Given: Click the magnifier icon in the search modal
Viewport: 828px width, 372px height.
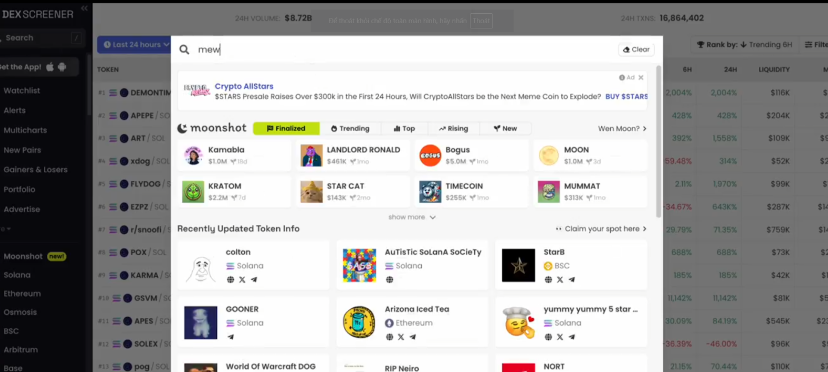Looking at the screenshot, I should (184, 50).
